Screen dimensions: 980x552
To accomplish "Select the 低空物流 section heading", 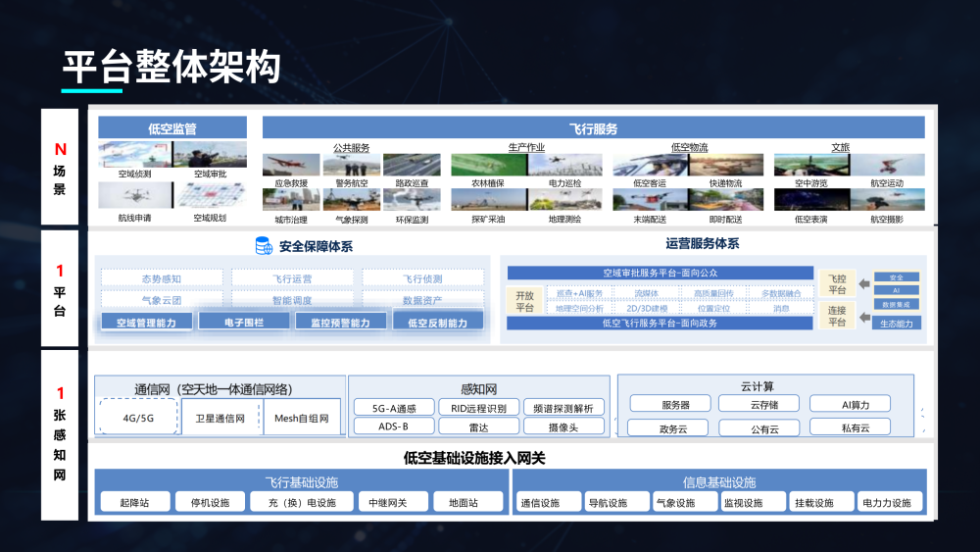I will pyautogui.click(x=689, y=147).
